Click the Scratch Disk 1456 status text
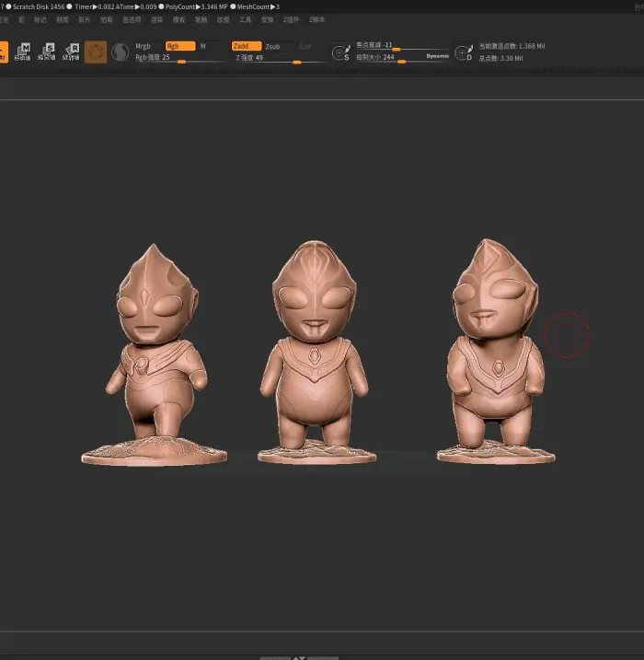The width and height of the screenshot is (644, 660). 39,6
